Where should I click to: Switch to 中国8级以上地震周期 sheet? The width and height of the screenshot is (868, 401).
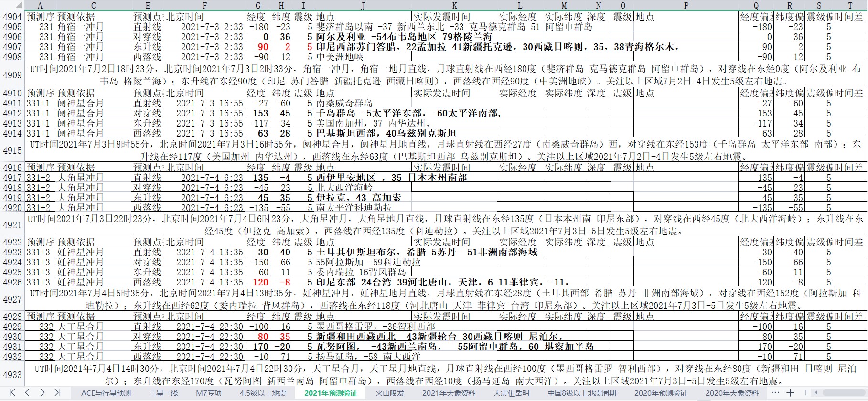tap(582, 393)
